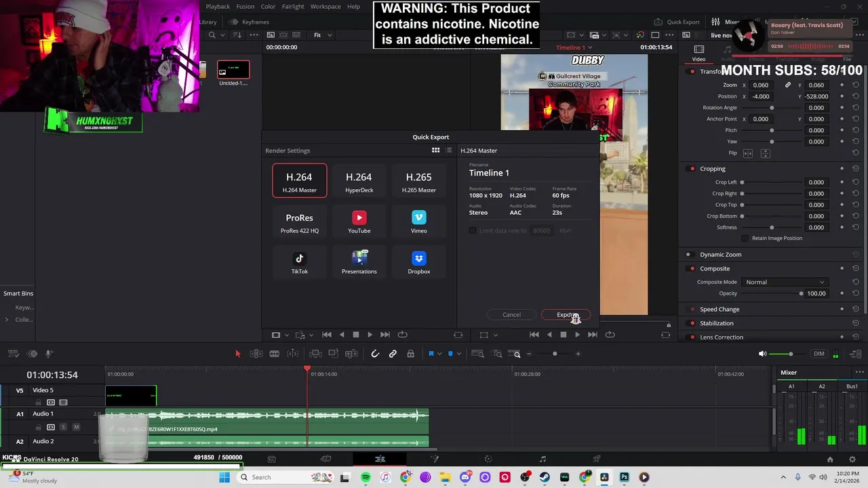Click timeline zoom out minus button
Viewport: 868px width, 488px height.
pos(529,354)
